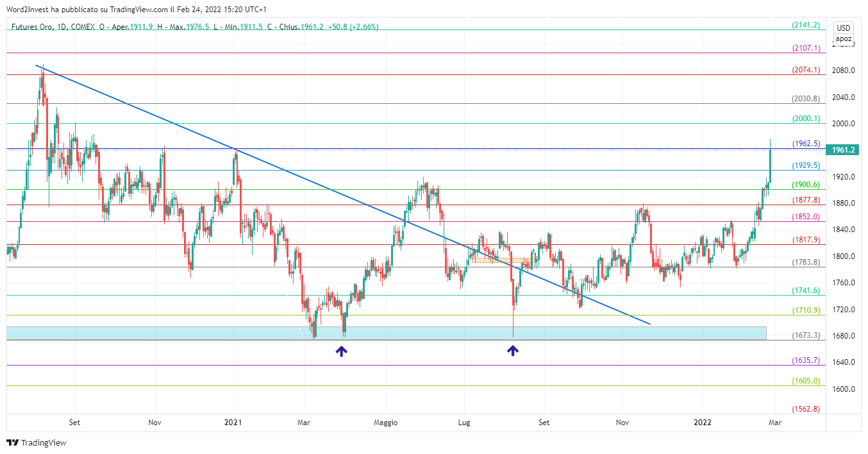
Task: Select the green (2000.1) level label
Action: [806, 119]
